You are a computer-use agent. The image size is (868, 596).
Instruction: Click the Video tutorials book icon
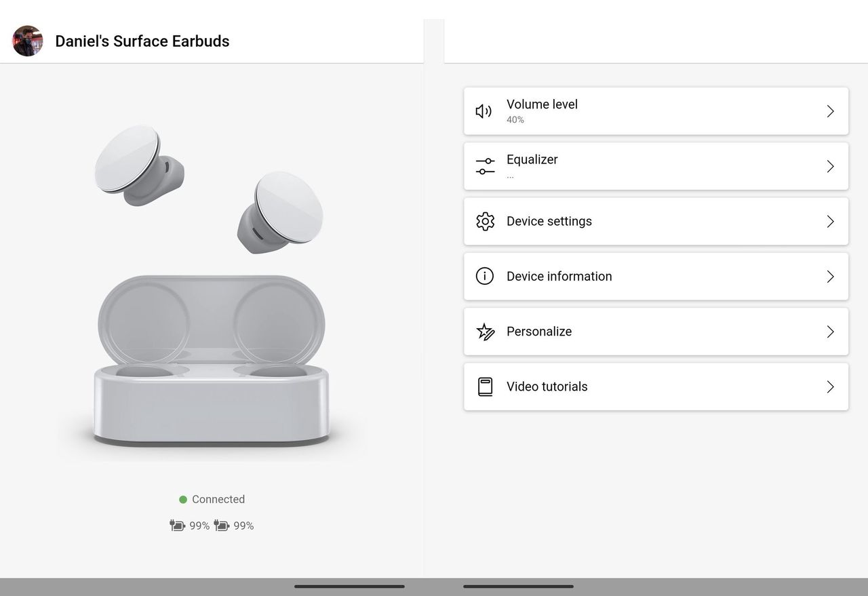point(485,386)
